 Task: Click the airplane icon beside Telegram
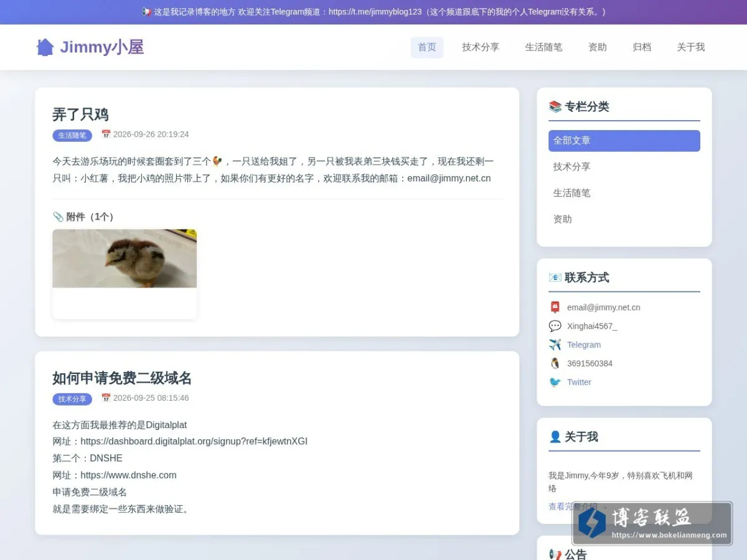(555, 345)
